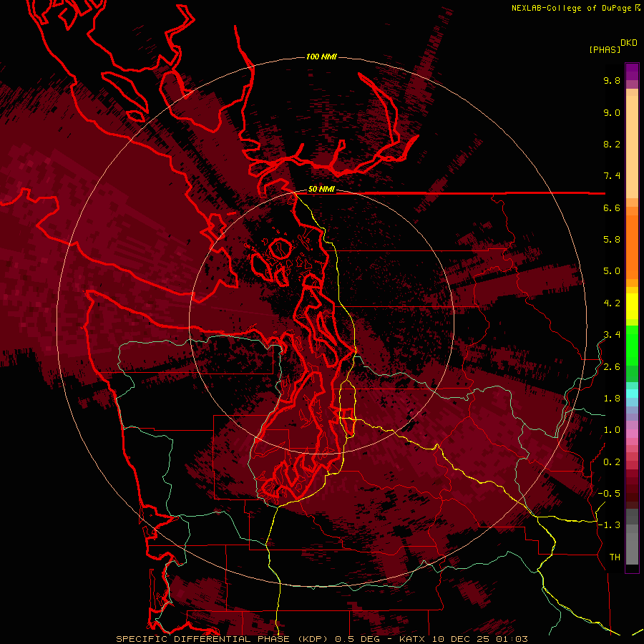Click the 8.2 legend value
The width and height of the screenshot is (644, 644).
tap(612, 144)
